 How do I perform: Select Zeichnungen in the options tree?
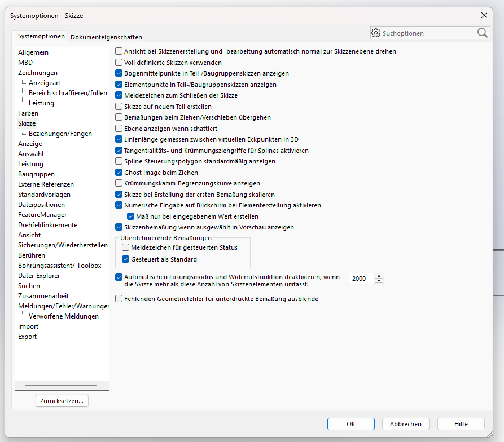click(38, 73)
